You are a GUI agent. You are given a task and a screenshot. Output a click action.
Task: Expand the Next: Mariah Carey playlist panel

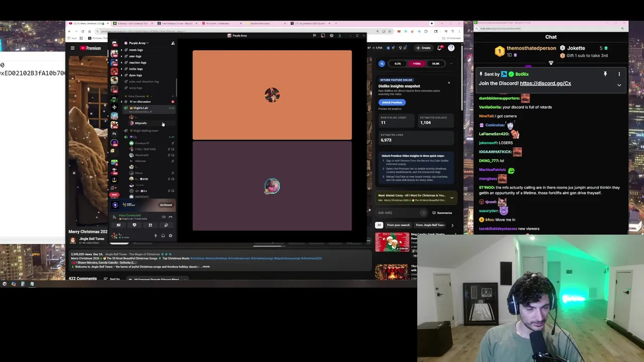click(x=451, y=198)
